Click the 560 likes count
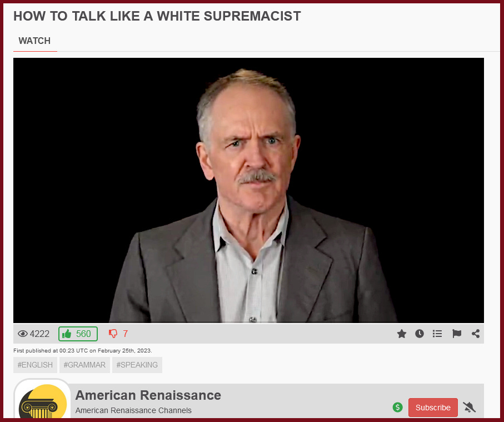This screenshot has width=504, height=422. (83, 334)
